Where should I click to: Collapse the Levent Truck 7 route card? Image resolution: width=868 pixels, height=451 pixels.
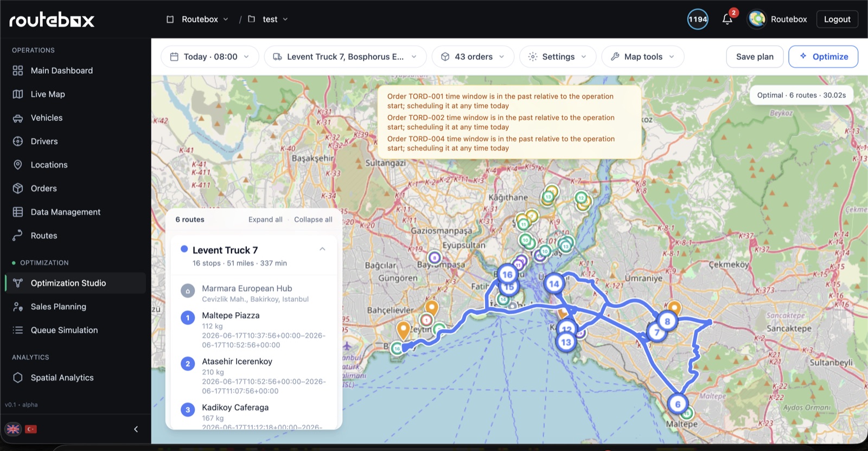point(322,249)
